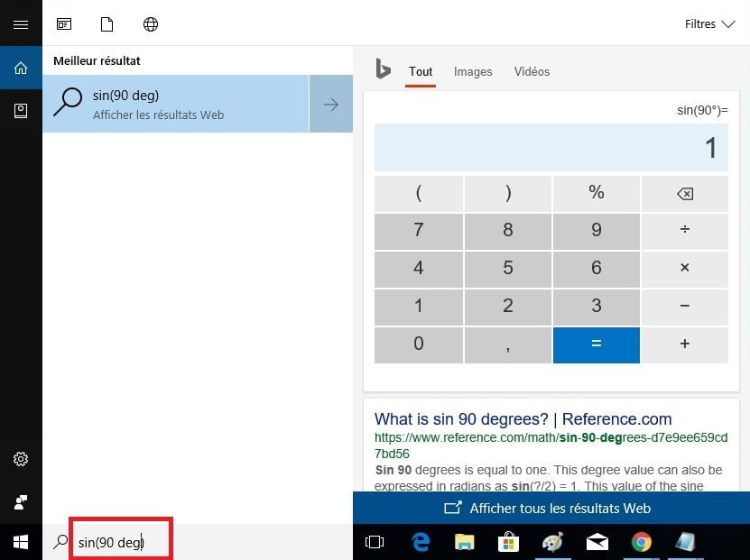Click the arrow beside the sin(90 deg) result
The image size is (750, 560).
[331, 104]
